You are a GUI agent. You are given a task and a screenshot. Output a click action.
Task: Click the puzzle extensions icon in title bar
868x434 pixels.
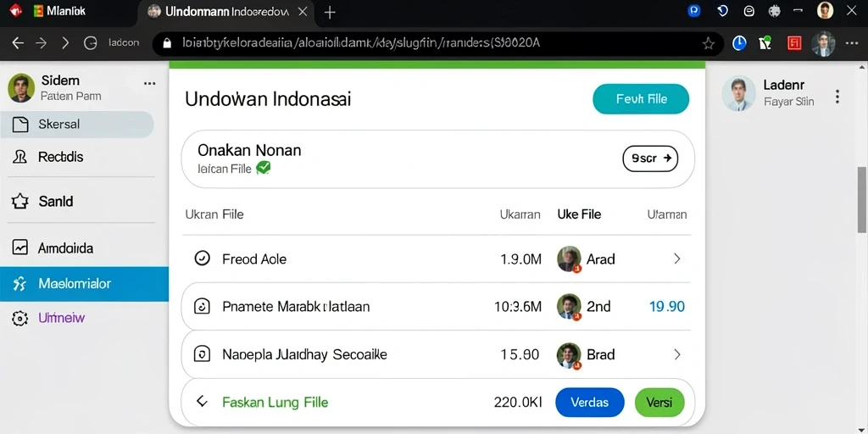[775, 11]
